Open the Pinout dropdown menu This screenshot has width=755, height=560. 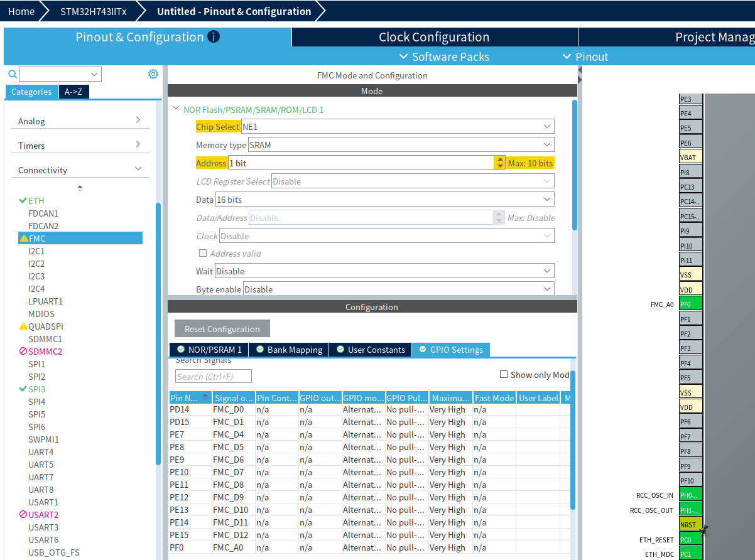(x=585, y=57)
